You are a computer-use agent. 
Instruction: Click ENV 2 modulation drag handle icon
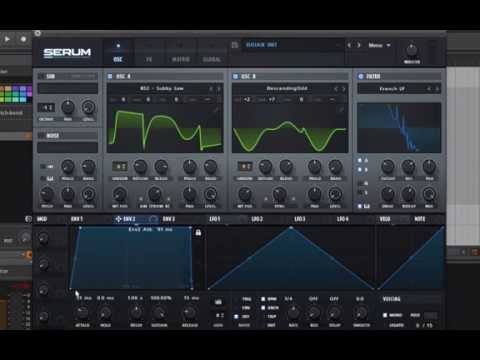click(118, 219)
